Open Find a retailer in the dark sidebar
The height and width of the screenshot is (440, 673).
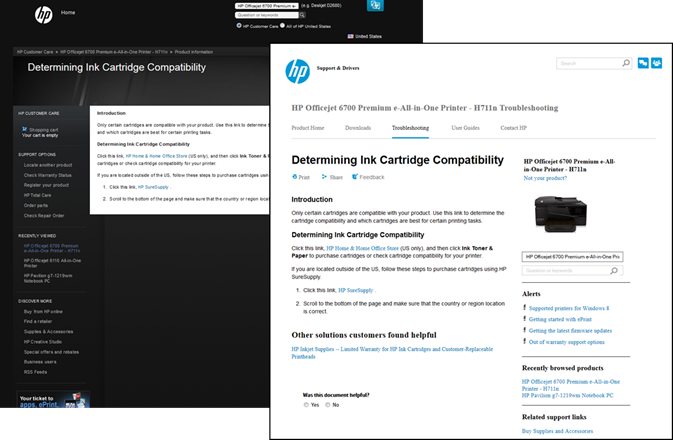pyautogui.click(x=38, y=321)
